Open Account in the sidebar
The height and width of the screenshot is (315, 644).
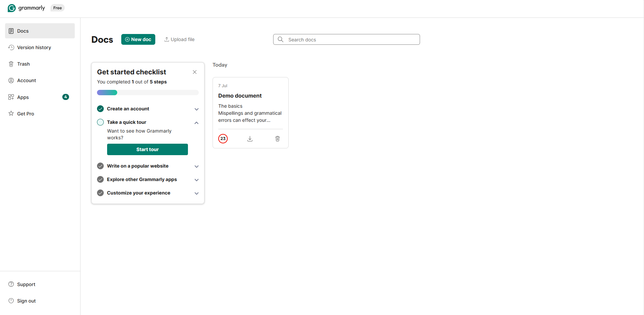click(x=40, y=80)
